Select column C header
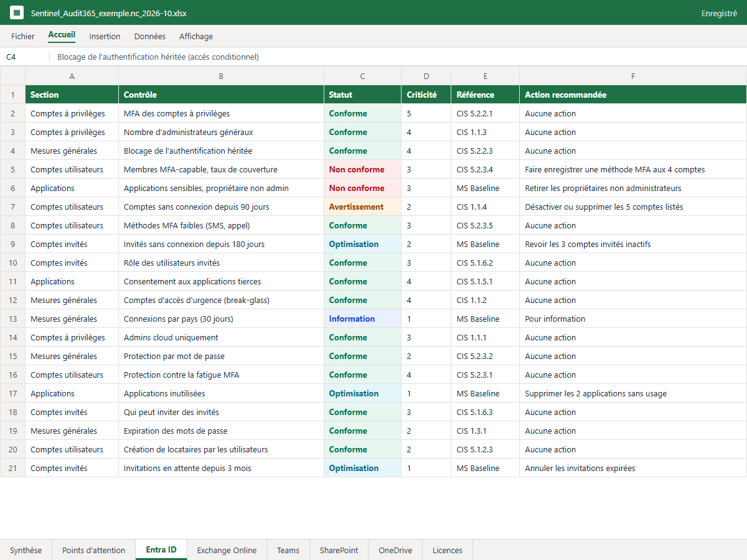 pyautogui.click(x=363, y=76)
